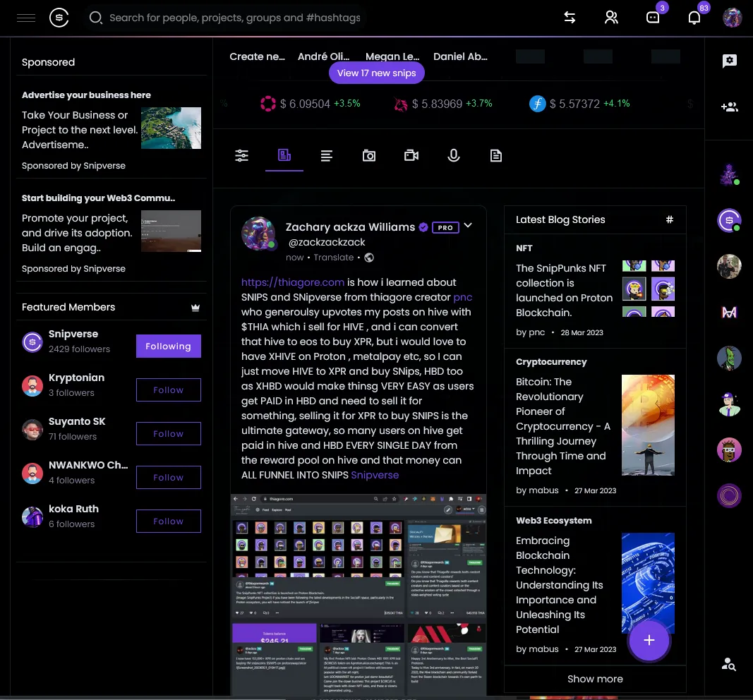Open the green face avatar contact

click(x=729, y=358)
